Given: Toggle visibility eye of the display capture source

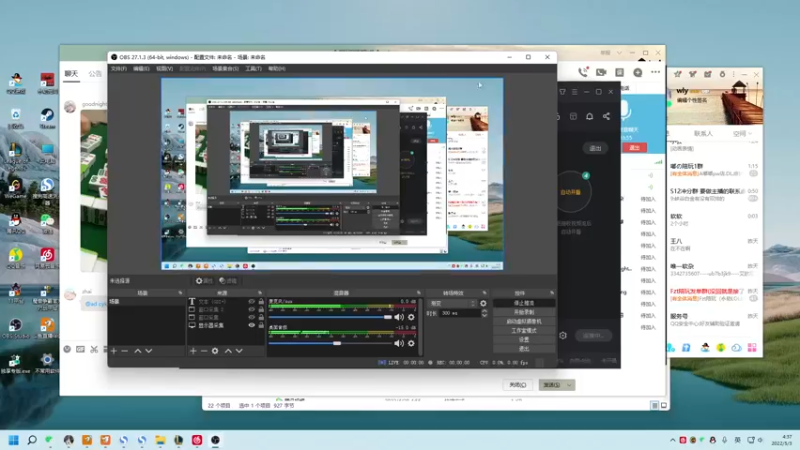Looking at the screenshot, I should tap(252, 325).
